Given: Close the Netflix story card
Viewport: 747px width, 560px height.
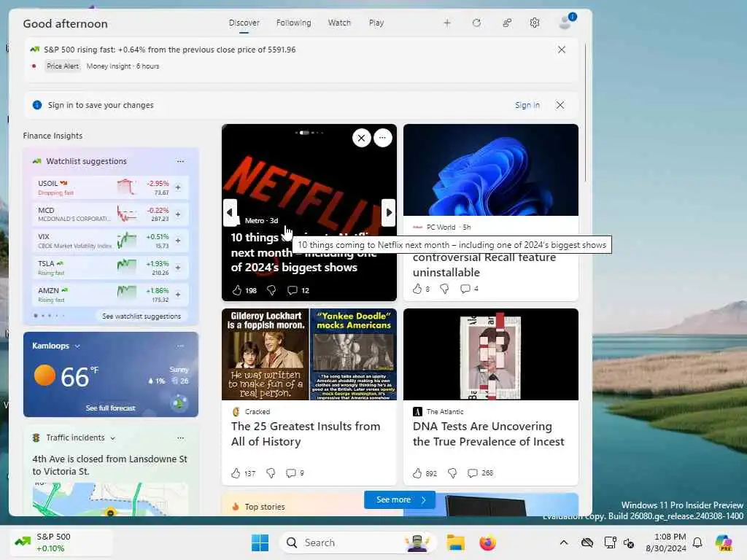Looking at the screenshot, I should coord(362,138).
